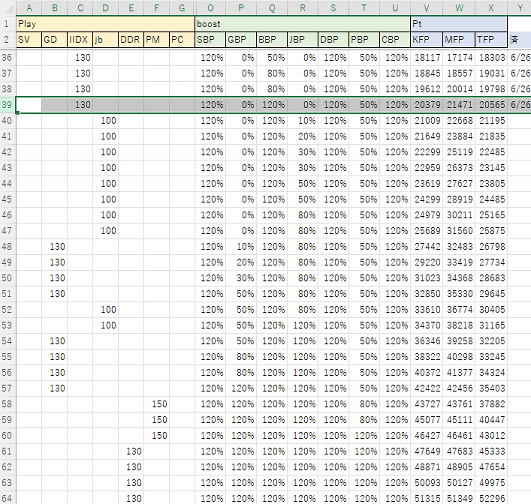Click the Play header cell

click(105, 24)
